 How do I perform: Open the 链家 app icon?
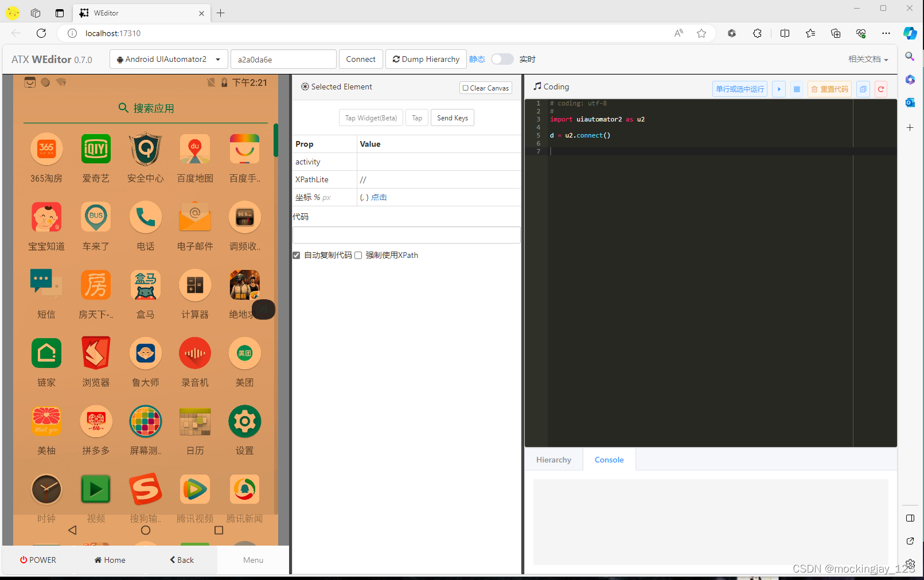tap(46, 353)
